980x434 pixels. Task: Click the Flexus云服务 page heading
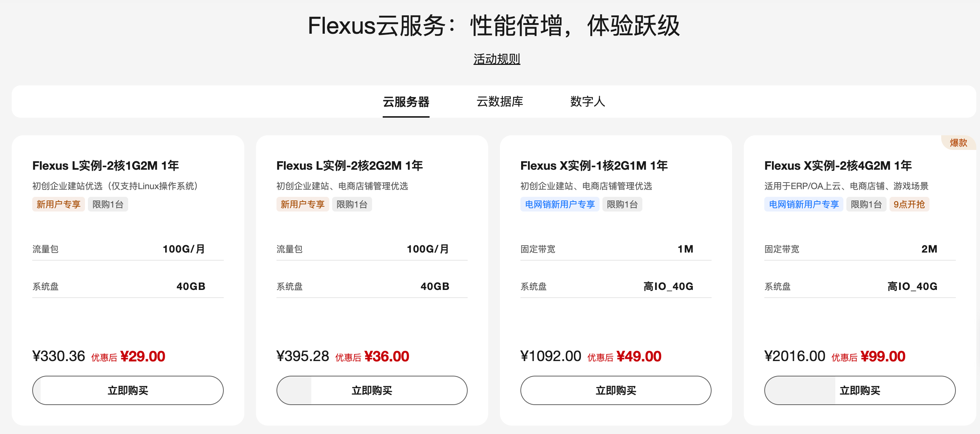click(x=493, y=26)
